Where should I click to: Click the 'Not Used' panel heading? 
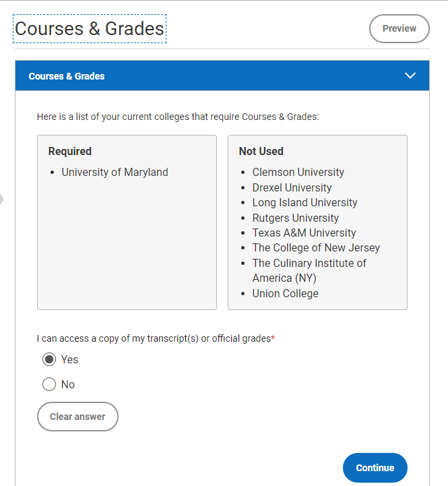tap(261, 151)
